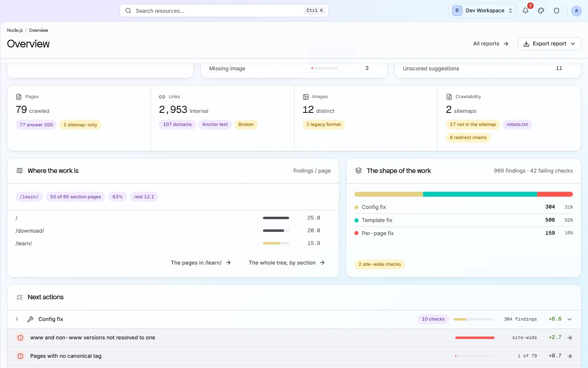Select the /download/ section row
This screenshot has width=588, height=368.
point(173,231)
